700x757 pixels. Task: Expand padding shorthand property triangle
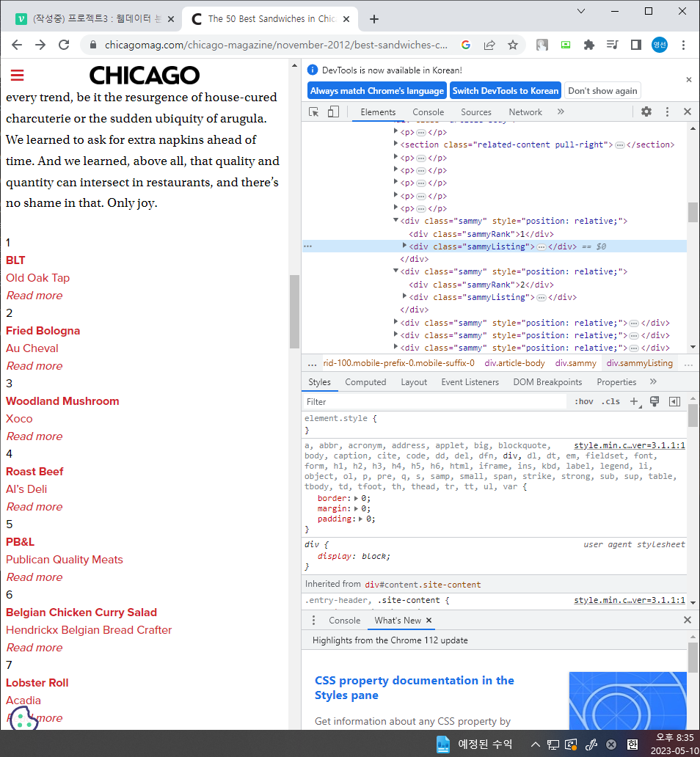tap(360, 519)
